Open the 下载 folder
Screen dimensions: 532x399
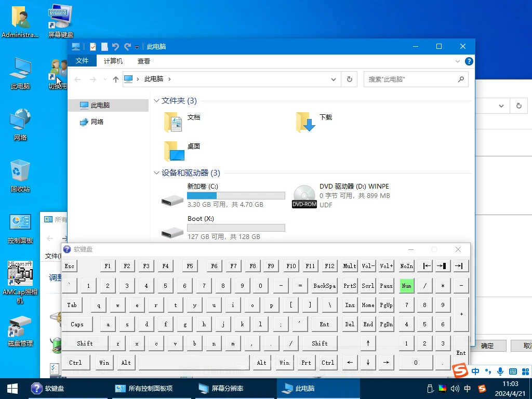point(314,122)
